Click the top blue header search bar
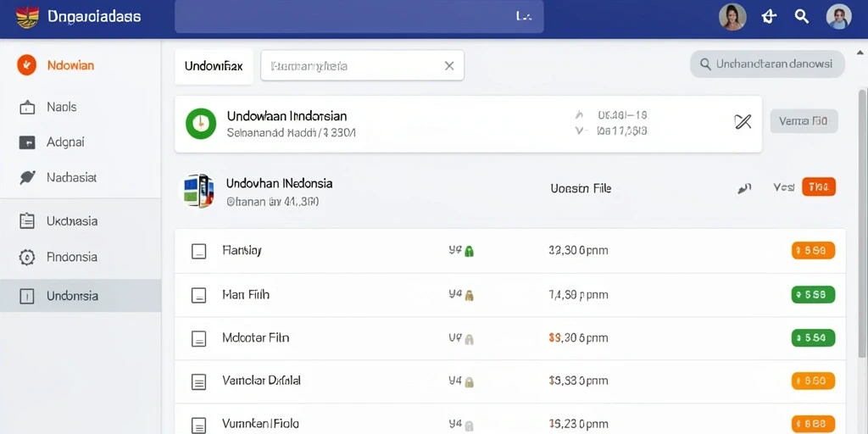Viewport: 868px width, 434px height. click(359, 17)
